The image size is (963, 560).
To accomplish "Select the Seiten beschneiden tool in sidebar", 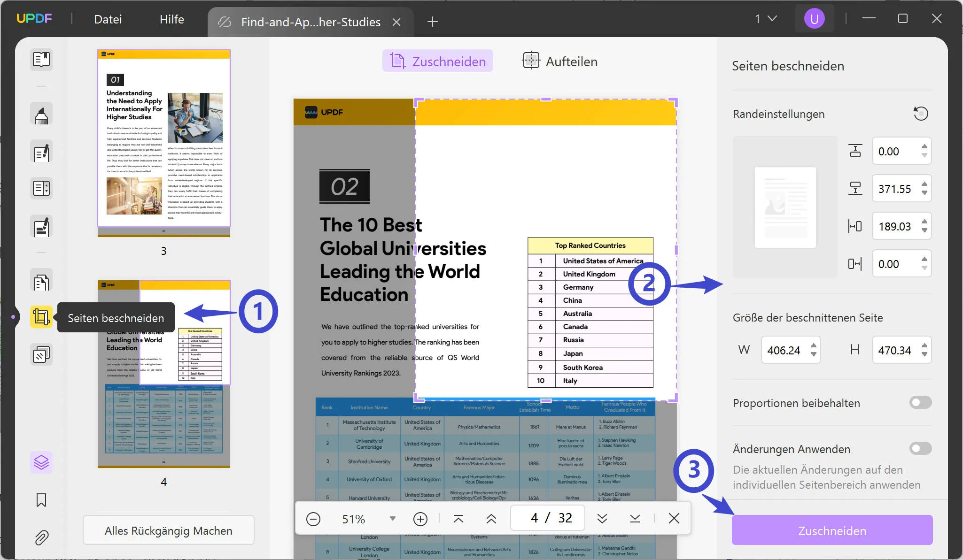I will [41, 318].
